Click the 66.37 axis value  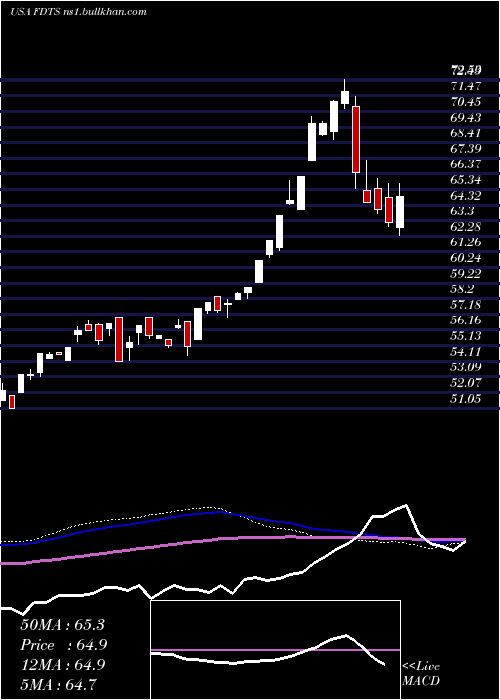466,164
